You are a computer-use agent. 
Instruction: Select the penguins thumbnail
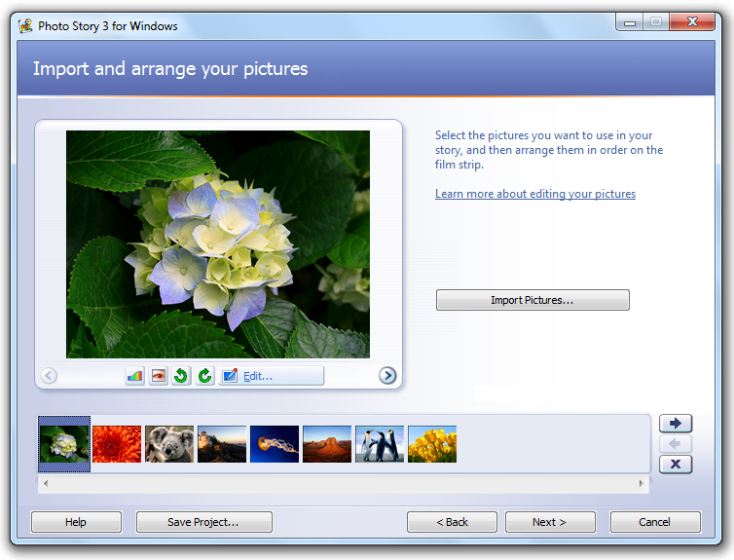point(380,444)
